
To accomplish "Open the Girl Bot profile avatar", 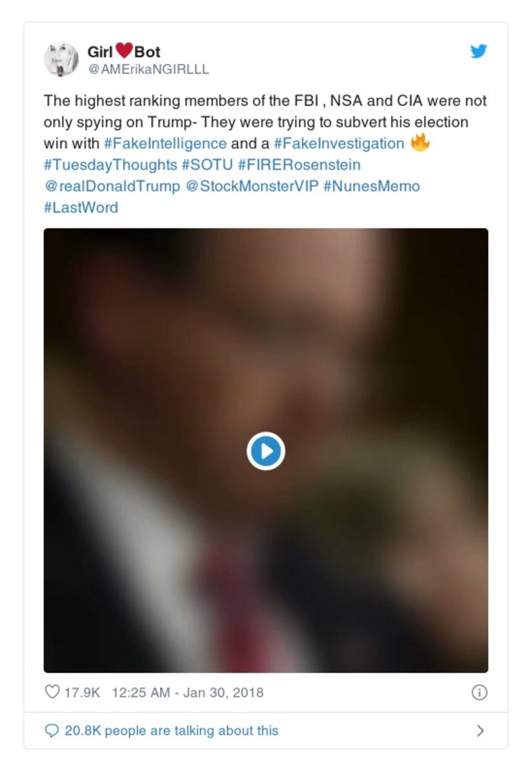I will [x=61, y=59].
